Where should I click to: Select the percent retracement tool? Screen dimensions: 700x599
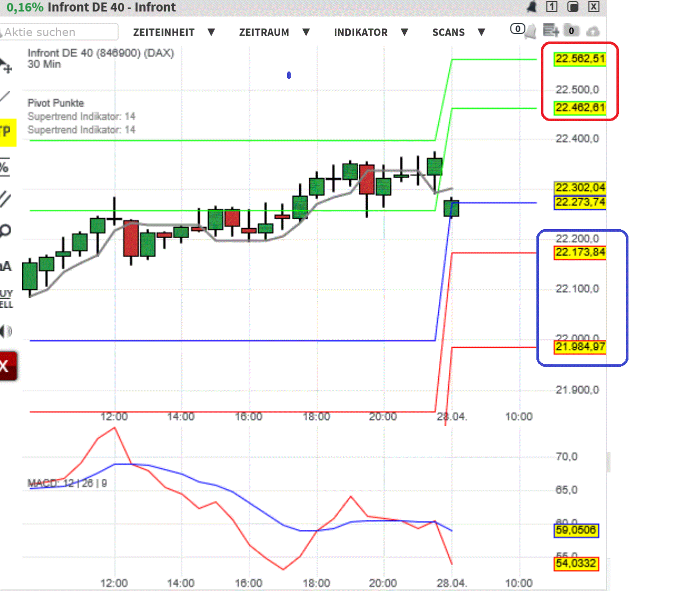pos(5,167)
